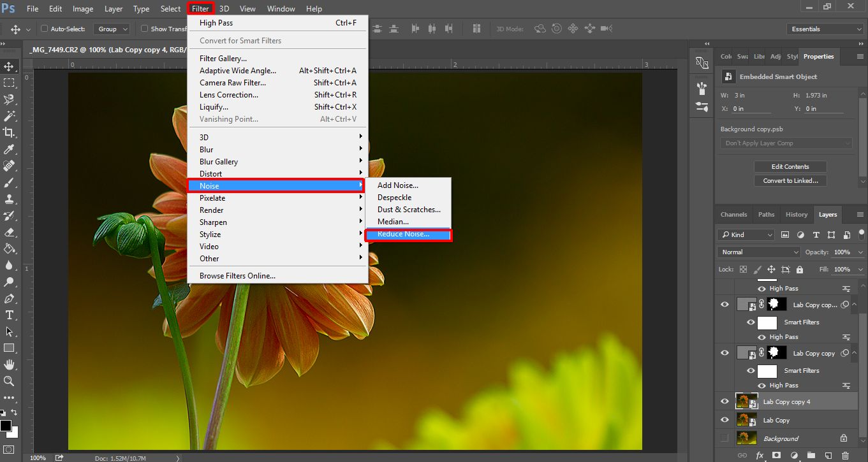Image resolution: width=868 pixels, height=462 pixels.
Task: Choose Reduce Noise... from Noise submenu
Action: coord(408,235)
